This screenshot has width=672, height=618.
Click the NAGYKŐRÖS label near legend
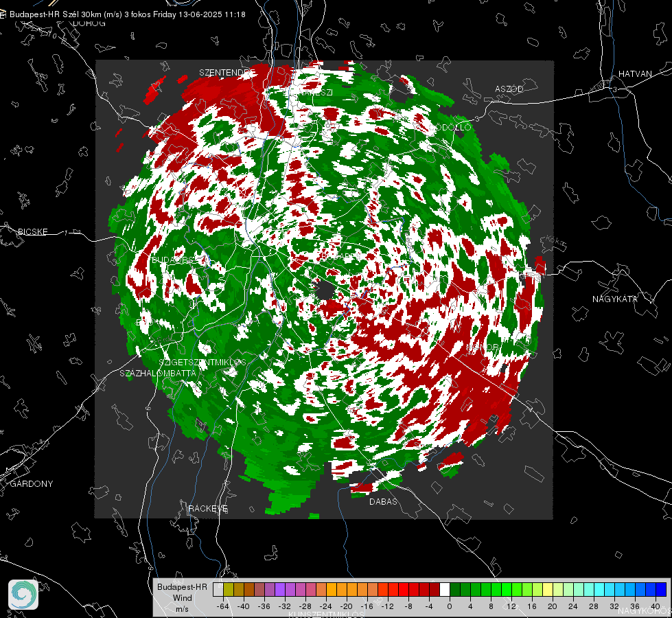click(x=644, y=610)
